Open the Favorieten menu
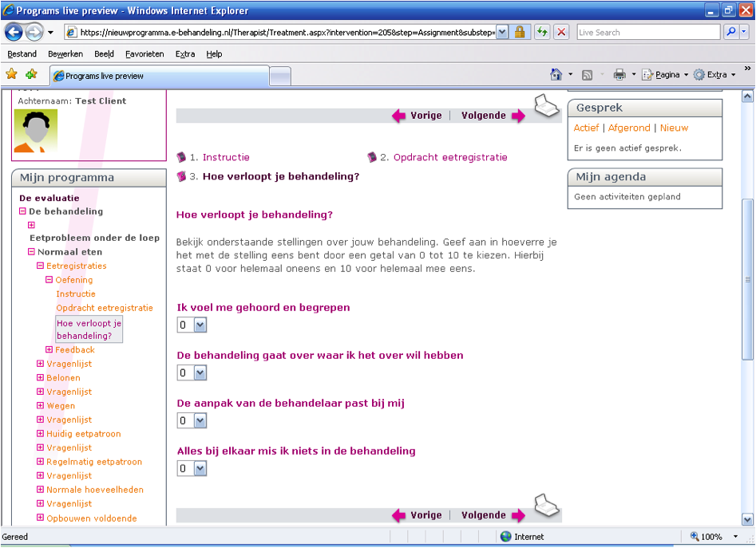Viewport: 756px width, 548px height. coord(144,54)
